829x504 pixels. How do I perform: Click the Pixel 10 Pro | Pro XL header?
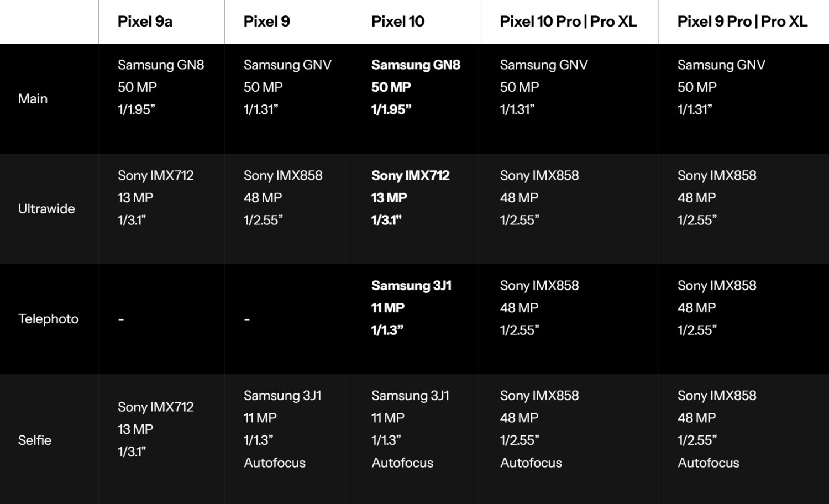point(568,22)
